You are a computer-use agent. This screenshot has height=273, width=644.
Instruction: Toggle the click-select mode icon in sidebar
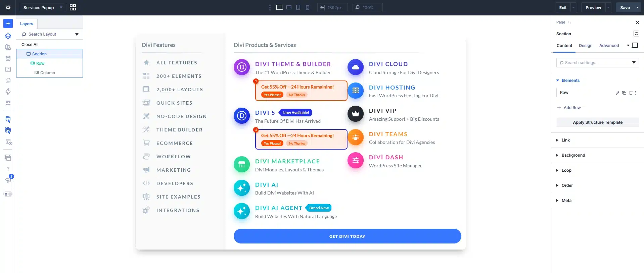(x=8, y=130)
